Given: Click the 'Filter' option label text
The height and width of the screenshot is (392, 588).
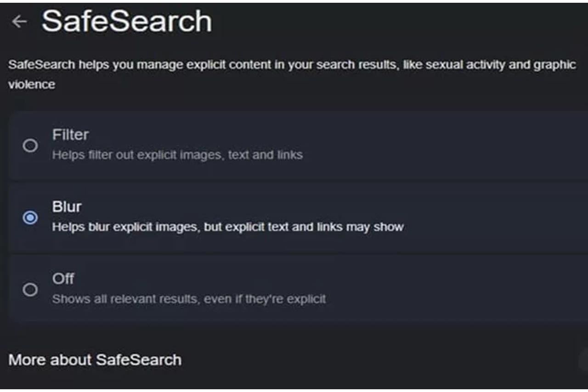Looking at the screenshot, I should click(x=70, y=135).
